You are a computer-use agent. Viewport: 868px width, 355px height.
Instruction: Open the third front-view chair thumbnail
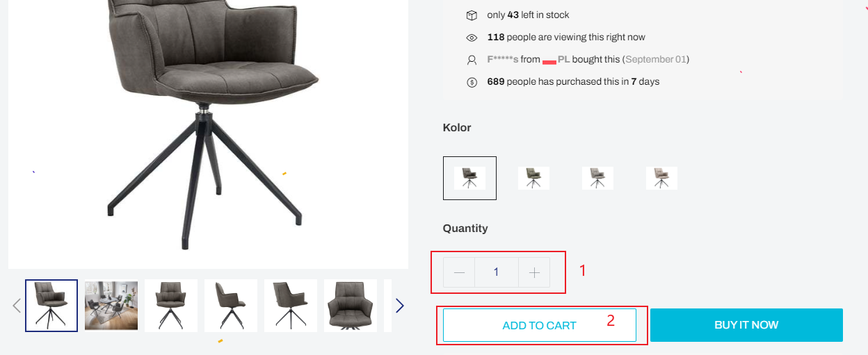coord(171,306)
